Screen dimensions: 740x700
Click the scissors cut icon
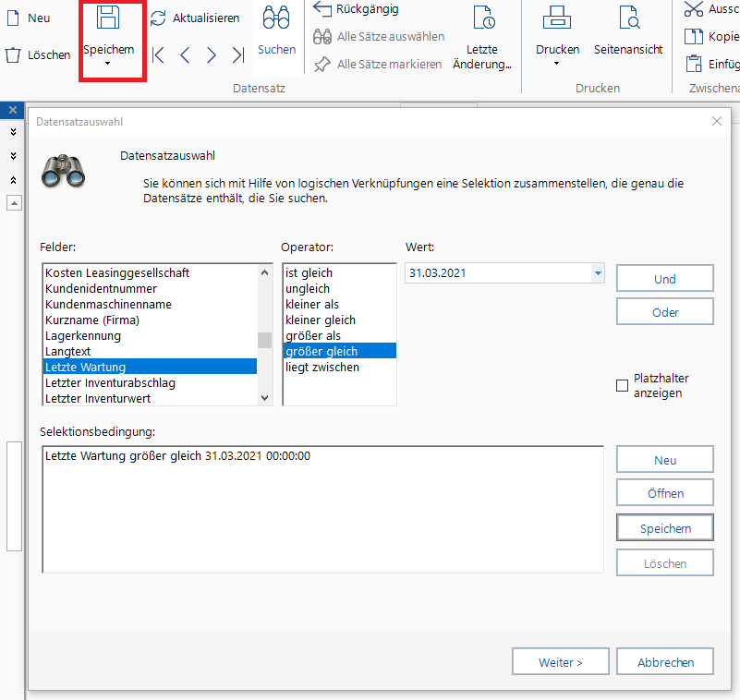[694, 9]
